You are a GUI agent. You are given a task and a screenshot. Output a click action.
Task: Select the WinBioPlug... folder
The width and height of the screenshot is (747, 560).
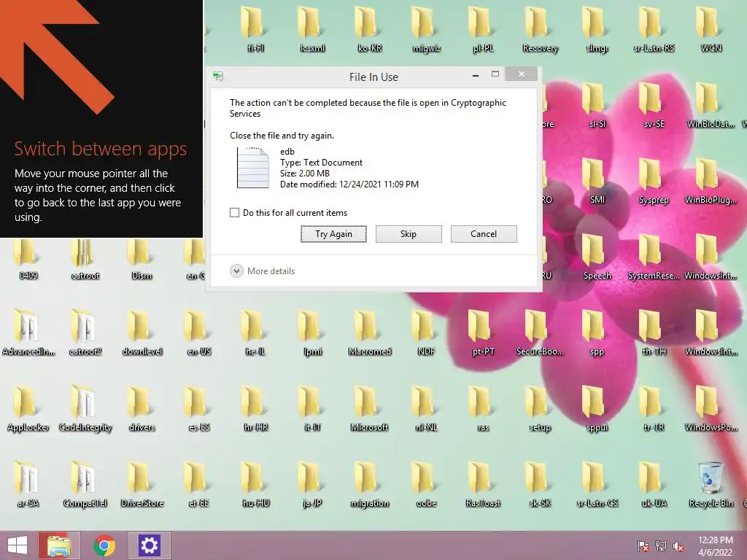point(711,181)
